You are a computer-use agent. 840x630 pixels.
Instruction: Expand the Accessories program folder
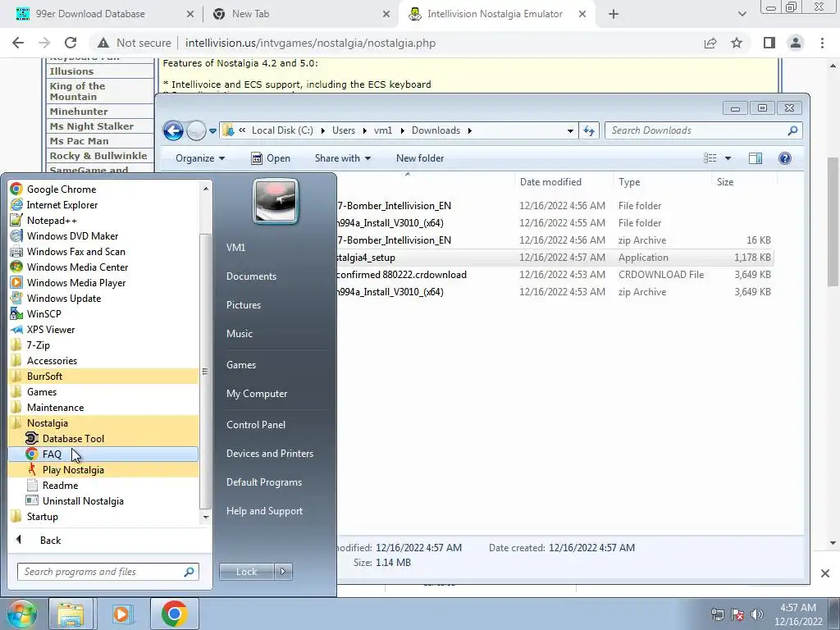pos(103,361)
